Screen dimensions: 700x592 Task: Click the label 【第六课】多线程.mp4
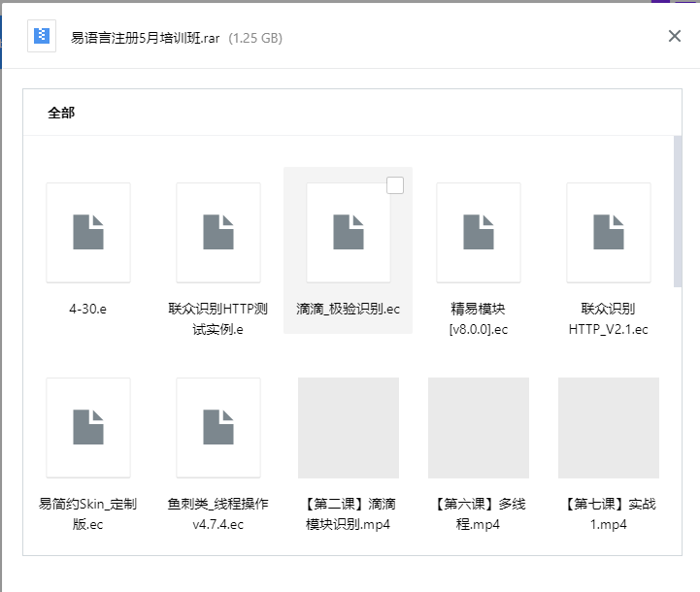point(478,514)
